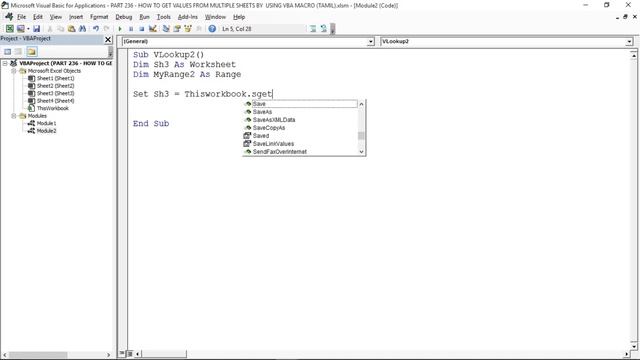Click the Cut scissors icon
The height and width of the screenshot is (360, 640).
tap(50, 29)
